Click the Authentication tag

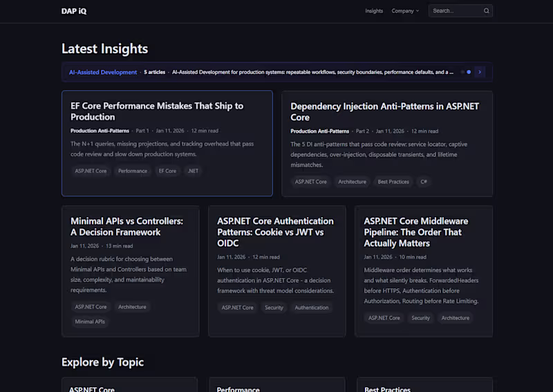[311, 308]
